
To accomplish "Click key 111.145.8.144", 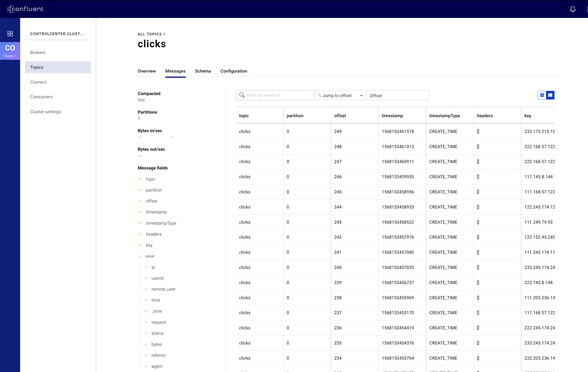I will click(x=538, y=177).
